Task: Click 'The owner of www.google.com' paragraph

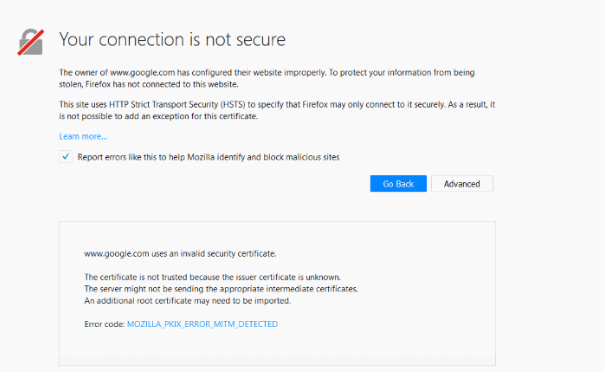Action: (x=267, y=78)
